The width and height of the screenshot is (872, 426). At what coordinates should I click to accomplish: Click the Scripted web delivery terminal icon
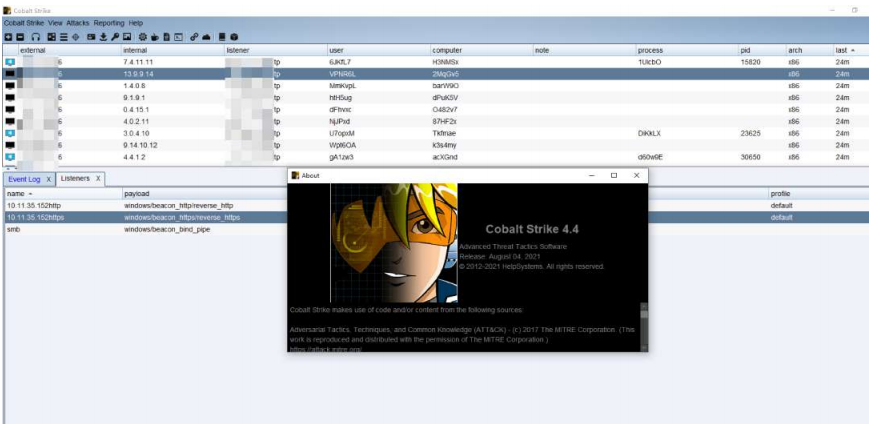pos(178,37)
